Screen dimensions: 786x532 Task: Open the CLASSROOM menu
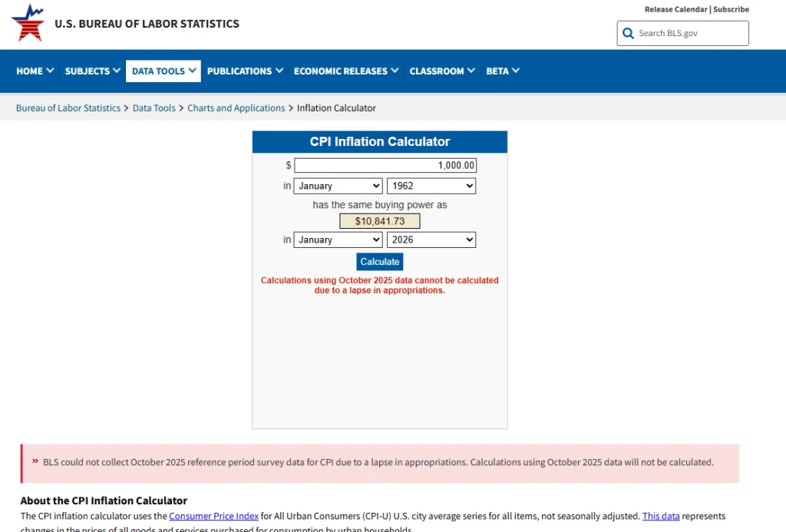pos(441,71)
